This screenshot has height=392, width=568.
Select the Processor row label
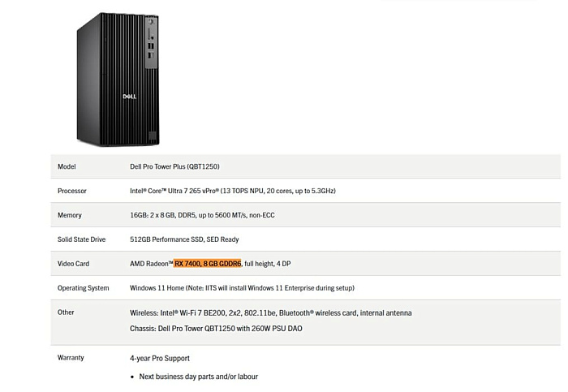tap(72, 191)
